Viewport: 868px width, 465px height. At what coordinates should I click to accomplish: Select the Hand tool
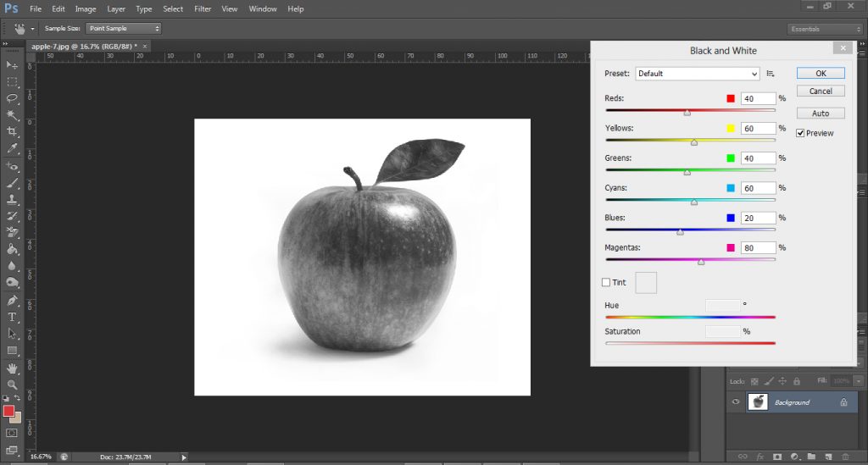(12, 368)
